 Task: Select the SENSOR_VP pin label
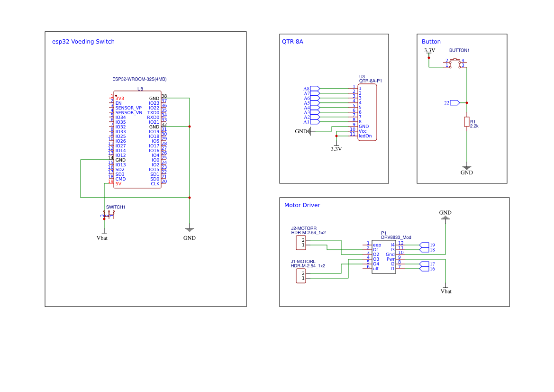[128, 108]
